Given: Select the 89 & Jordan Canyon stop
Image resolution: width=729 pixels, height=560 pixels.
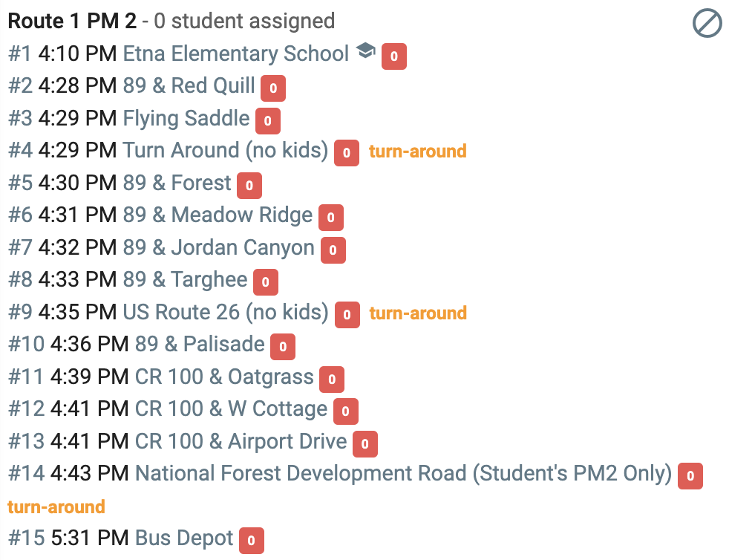Looking at the screenshot, I should [218, 247].
